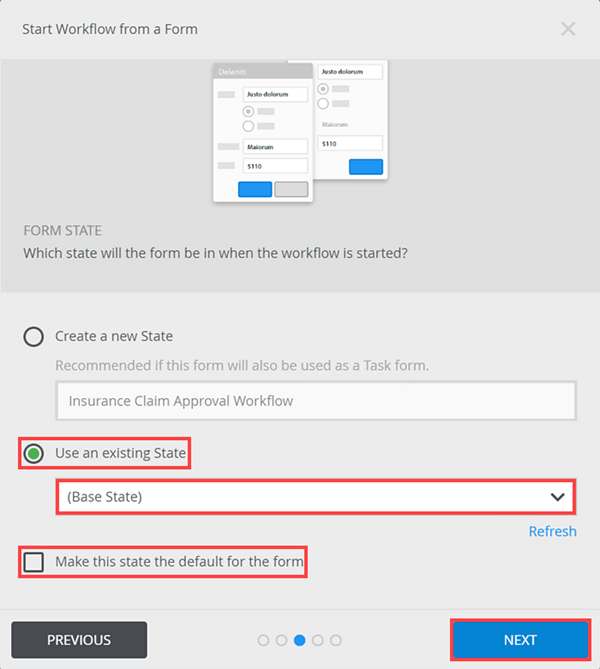Click the Recommended if used as Task form hint
This screenshot has width=600, height=669.
[x=242, y=365]
